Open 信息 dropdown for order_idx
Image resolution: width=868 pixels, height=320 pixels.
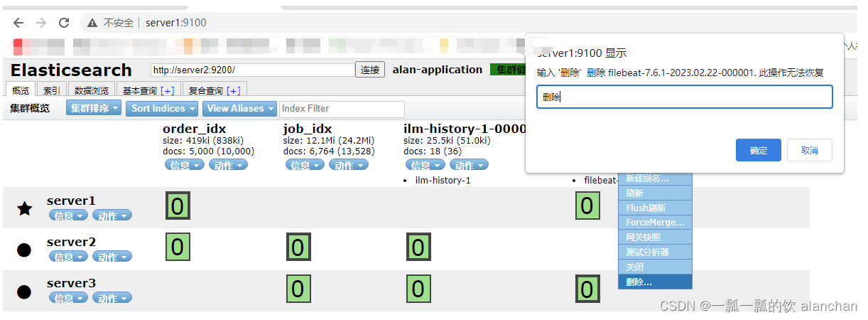click(184, 165)
